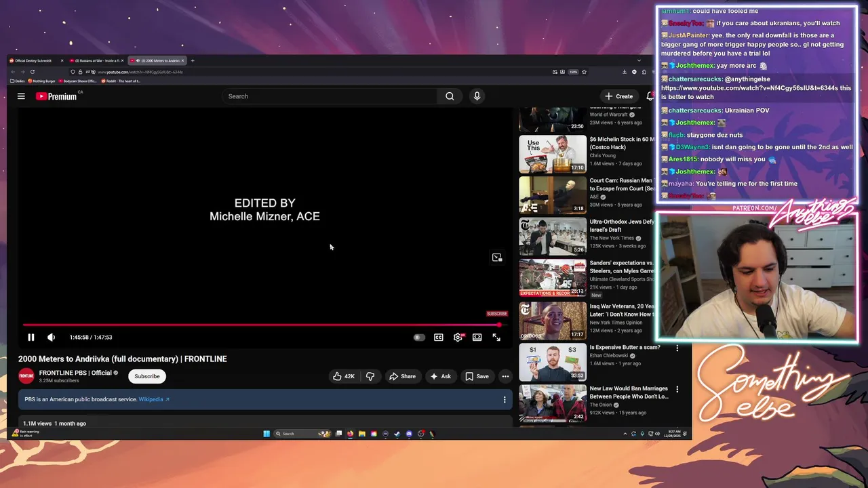Open the Reddit - The heart of bookmark
This screenshot has height=488, width=868.
click(121, 81)
